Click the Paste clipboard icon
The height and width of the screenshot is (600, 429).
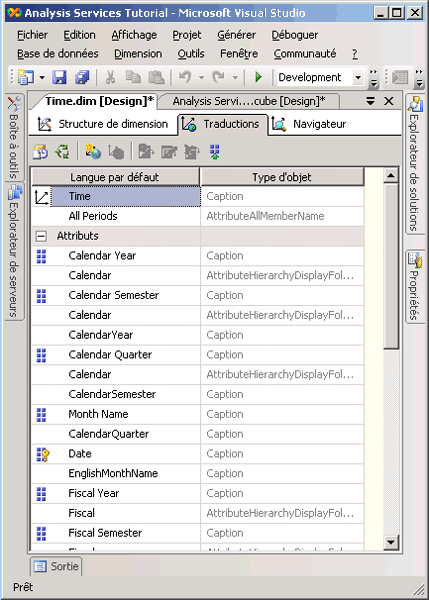(x=156, y=77)
